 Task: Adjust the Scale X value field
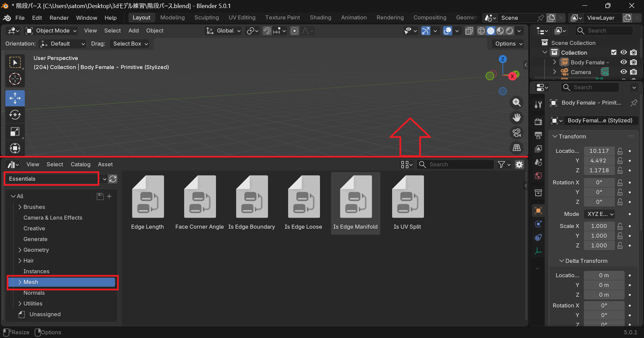(x=599, y=226)
